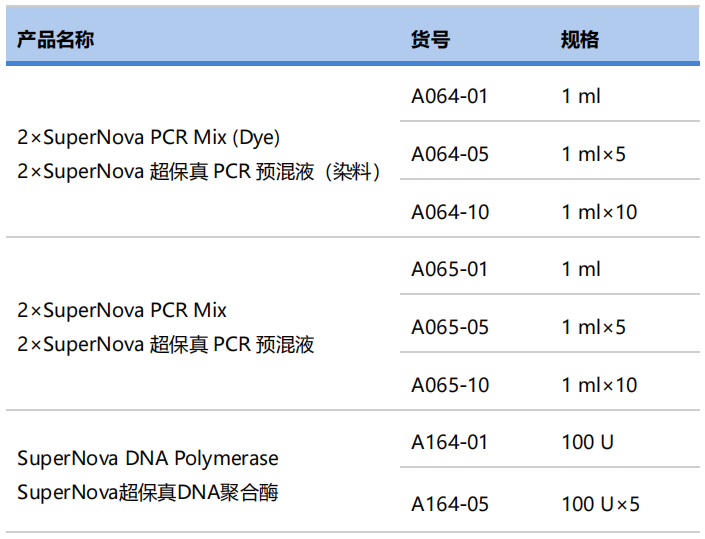Click the 超保真 PCR 预混液（染料） text line
Image resolution: width=705 pixels, height=539 pixels.
click(200, 172)
